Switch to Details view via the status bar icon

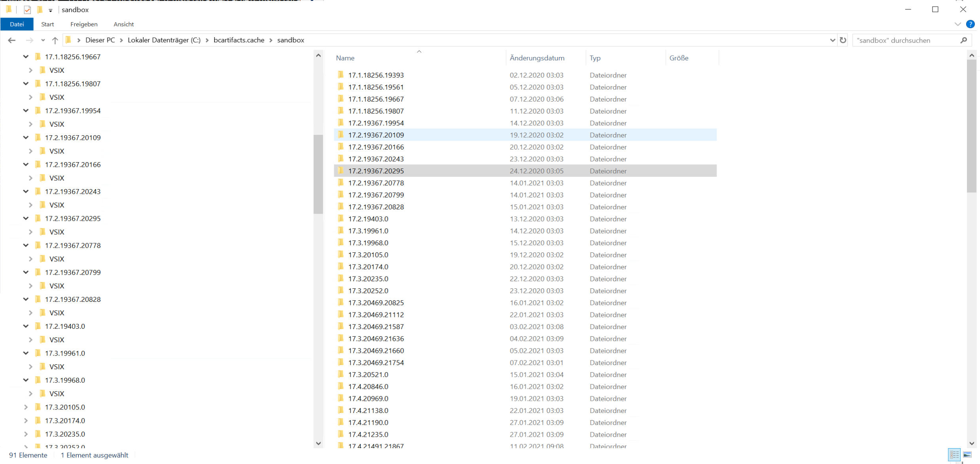coord(954,455)
